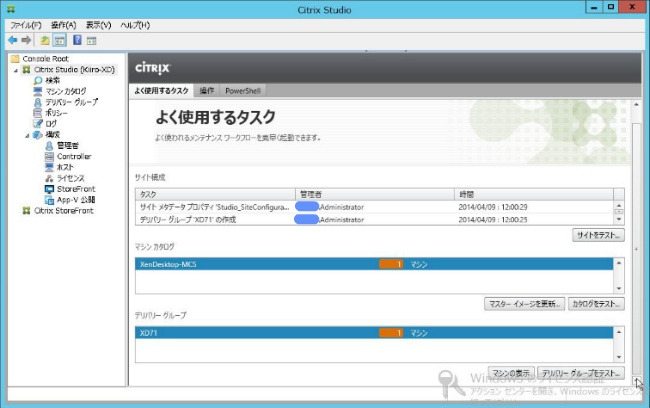
Task: Open the マシン カタログ node
Action: point(66,91)
